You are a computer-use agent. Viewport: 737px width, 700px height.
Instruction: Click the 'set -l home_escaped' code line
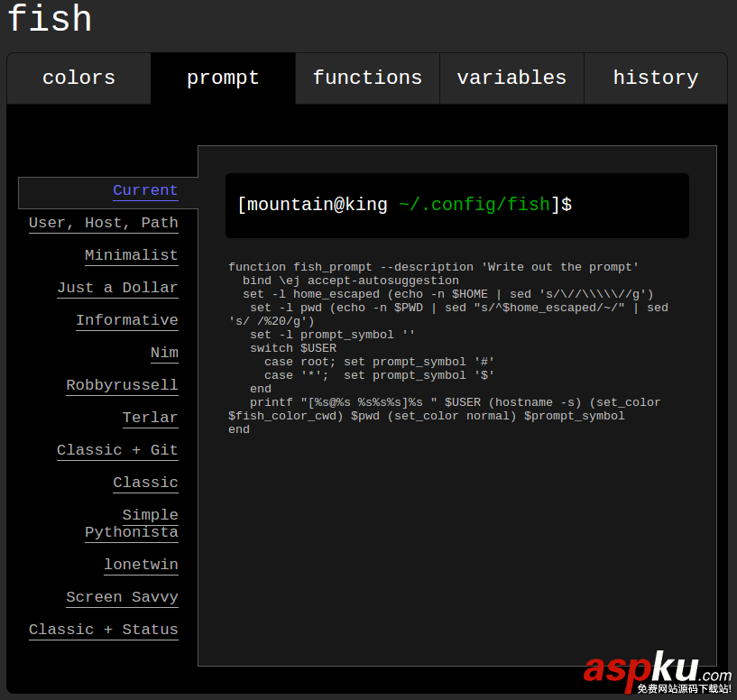tap(448, 294)
